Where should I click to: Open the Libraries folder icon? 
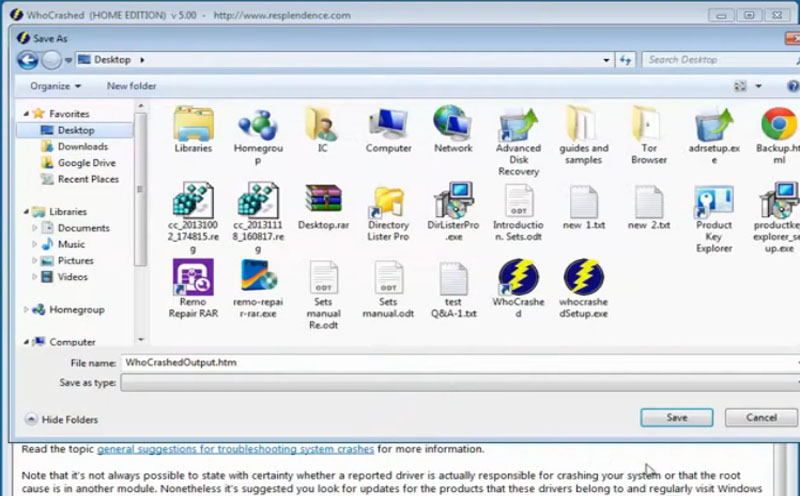pos(193,130)
